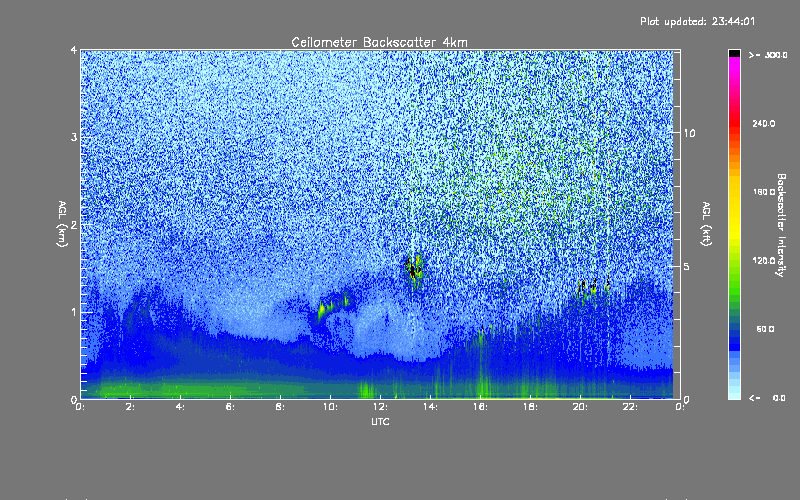Click the '60.0' colorbar value
This screenshot has height=500, width=800.
coord(765,330)
